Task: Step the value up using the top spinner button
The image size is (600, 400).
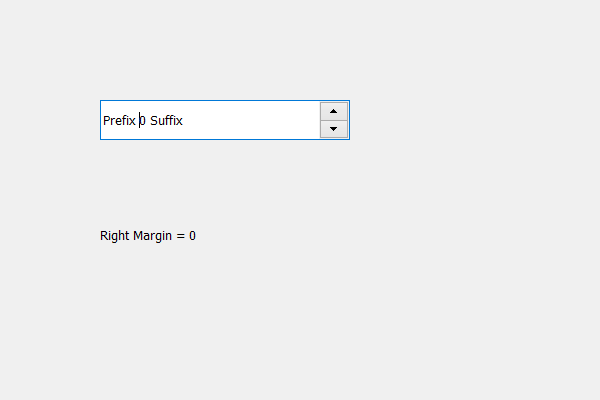Action: [x=334, y=111]
